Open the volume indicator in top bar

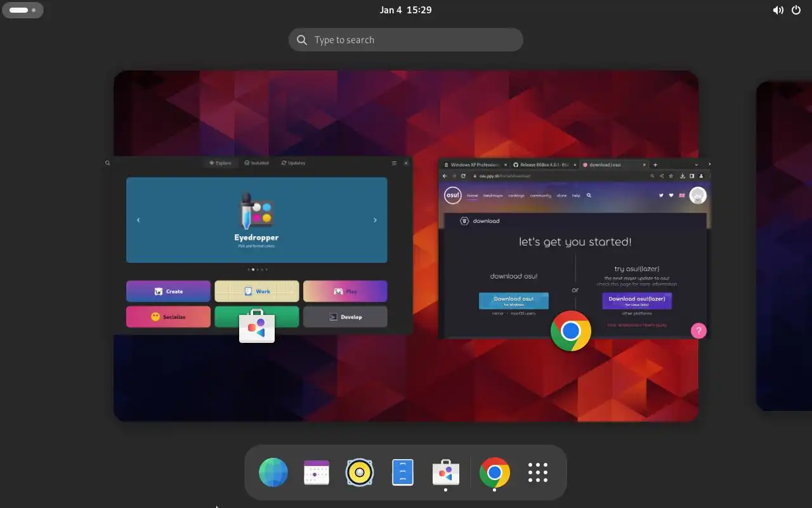coord(778,10)
